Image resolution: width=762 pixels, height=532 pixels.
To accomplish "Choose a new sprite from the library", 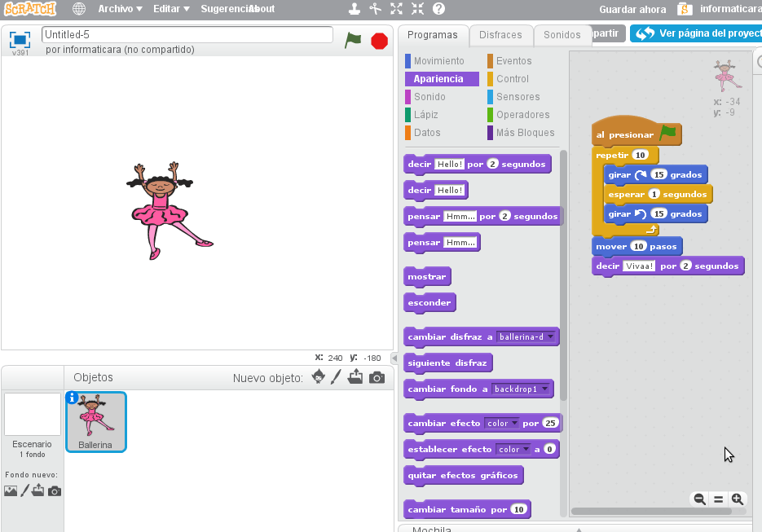I will click(318, 377).
